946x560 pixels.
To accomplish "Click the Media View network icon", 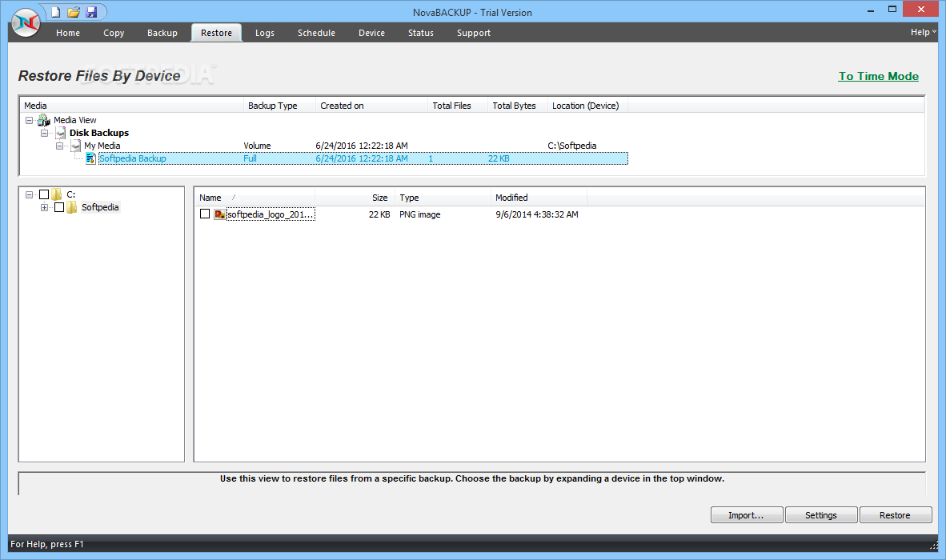I will [43, 120].
